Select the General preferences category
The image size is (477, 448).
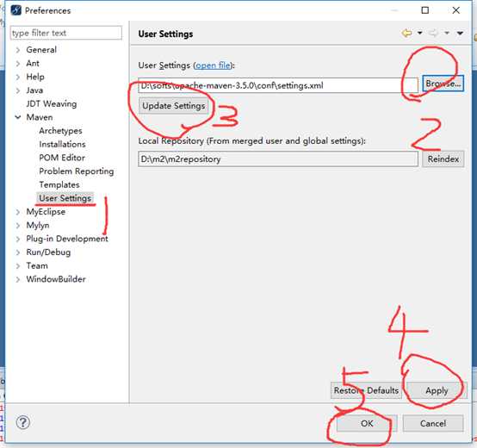point(41,50)
